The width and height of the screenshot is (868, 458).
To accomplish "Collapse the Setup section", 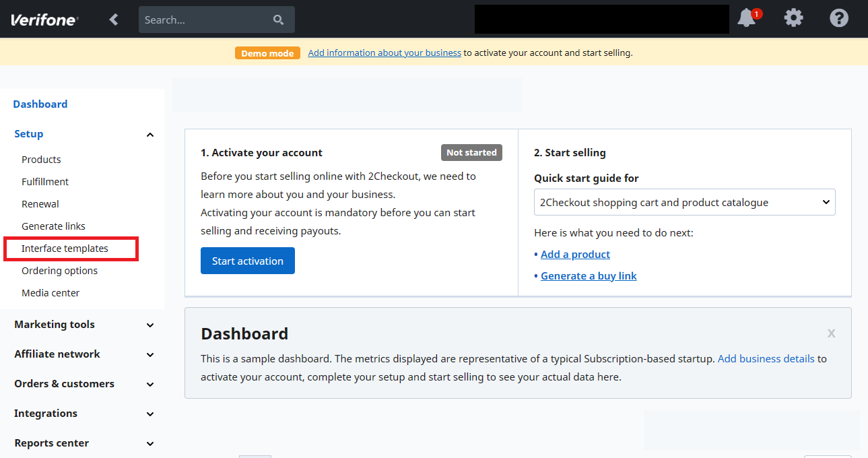I will [x=149, y=134].
